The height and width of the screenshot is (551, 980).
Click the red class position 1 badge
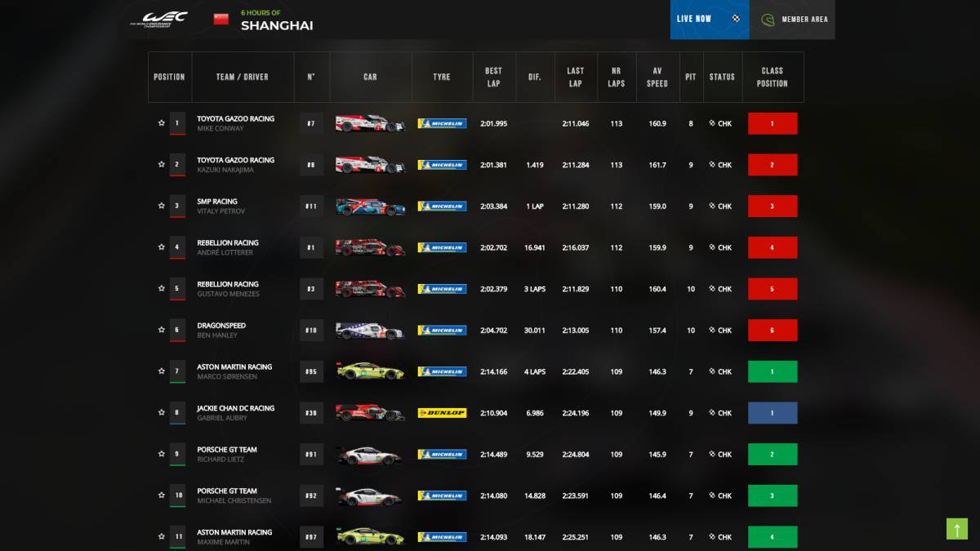point(773,123)
